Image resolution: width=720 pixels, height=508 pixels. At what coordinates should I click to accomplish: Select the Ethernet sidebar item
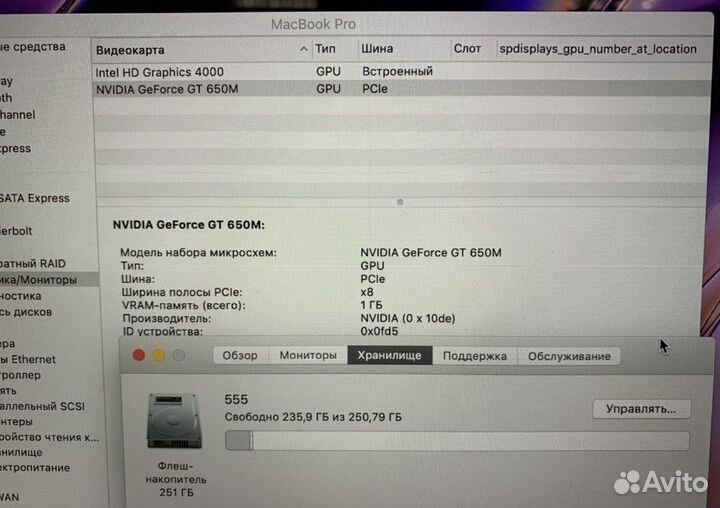point(28,360)
